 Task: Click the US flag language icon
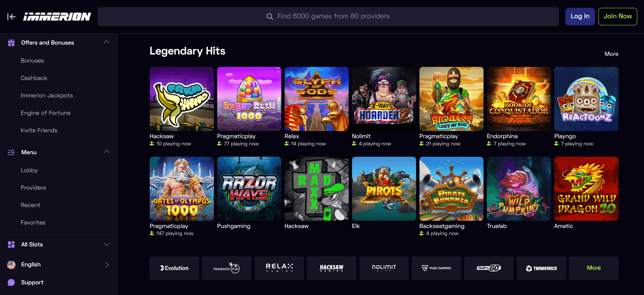[x=11, y=264]
